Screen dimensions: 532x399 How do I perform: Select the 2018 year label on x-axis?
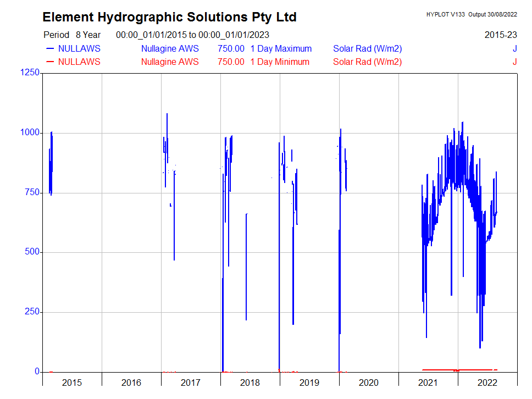[250, 383]
